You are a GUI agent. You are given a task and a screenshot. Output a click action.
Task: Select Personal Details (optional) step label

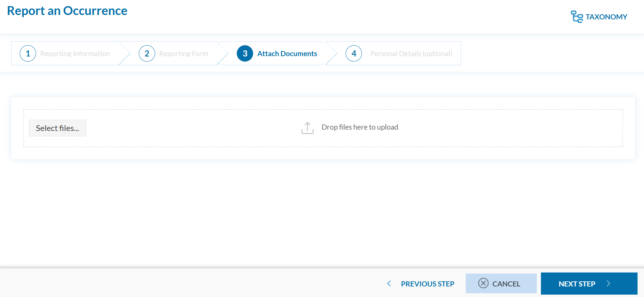tap(411, 54)
